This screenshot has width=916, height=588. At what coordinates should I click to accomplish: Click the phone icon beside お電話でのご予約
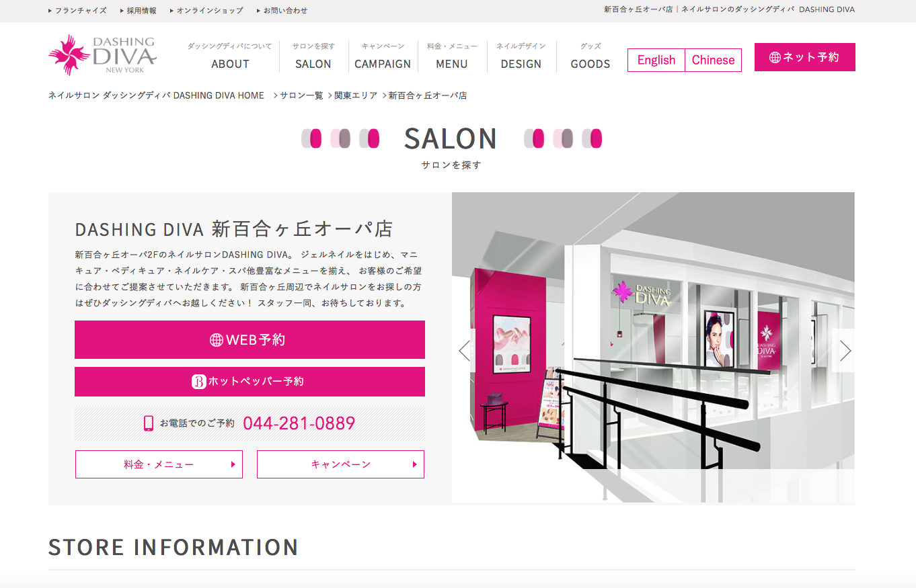point(149,423)
